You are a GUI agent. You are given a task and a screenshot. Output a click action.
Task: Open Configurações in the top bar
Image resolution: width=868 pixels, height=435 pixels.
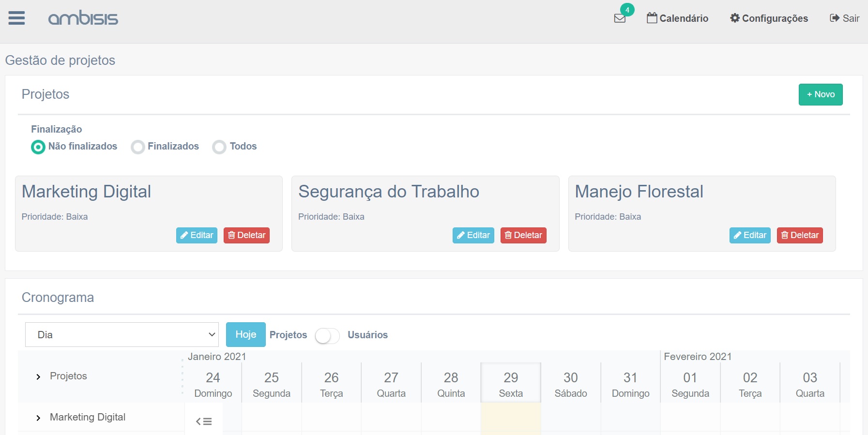click(x=769, y=18)
